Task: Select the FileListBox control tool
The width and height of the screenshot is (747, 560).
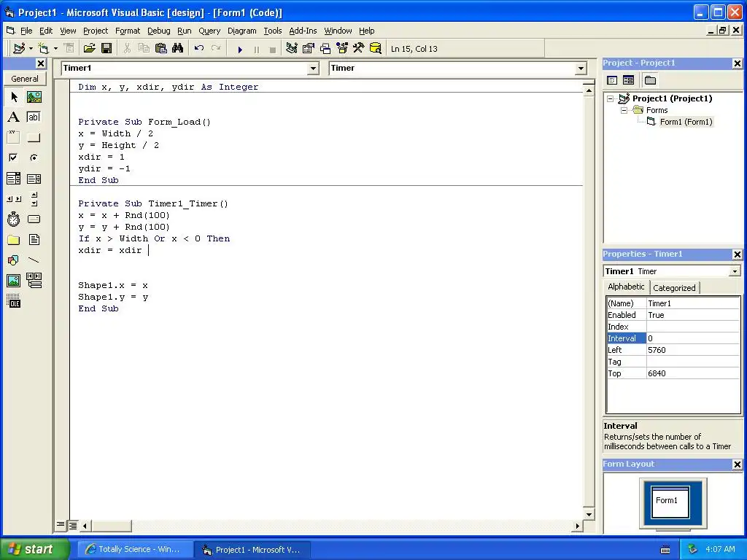Action: 34,239
